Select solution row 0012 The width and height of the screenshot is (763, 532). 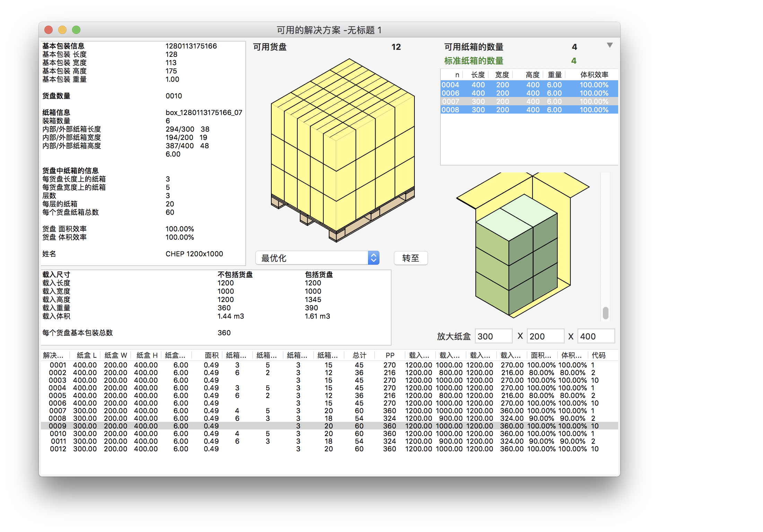pos(329,449)
